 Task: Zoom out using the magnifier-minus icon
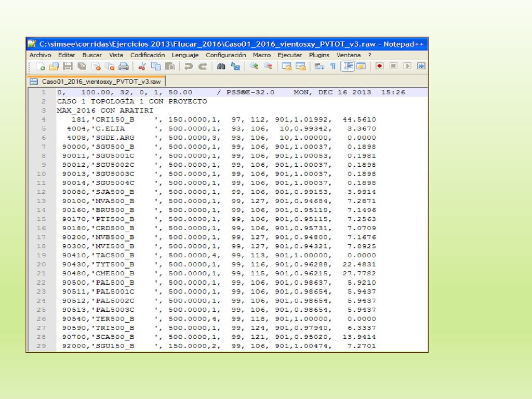(x=268, y=66)
